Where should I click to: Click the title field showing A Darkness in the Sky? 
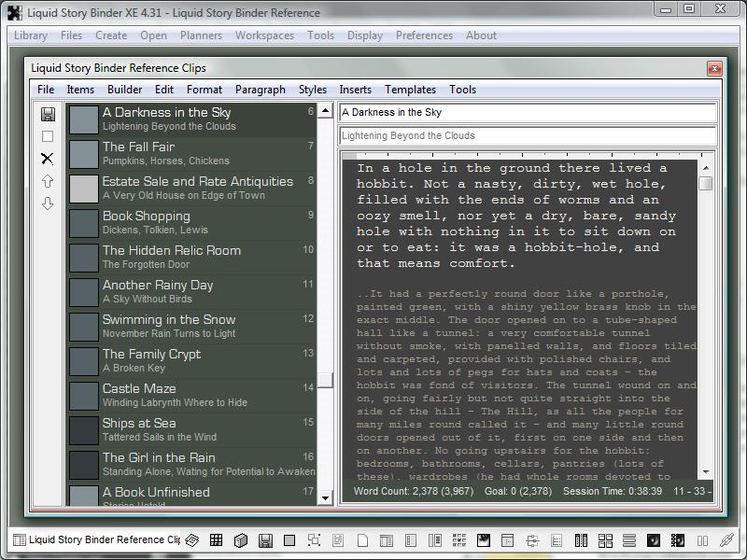click(528, 113)
